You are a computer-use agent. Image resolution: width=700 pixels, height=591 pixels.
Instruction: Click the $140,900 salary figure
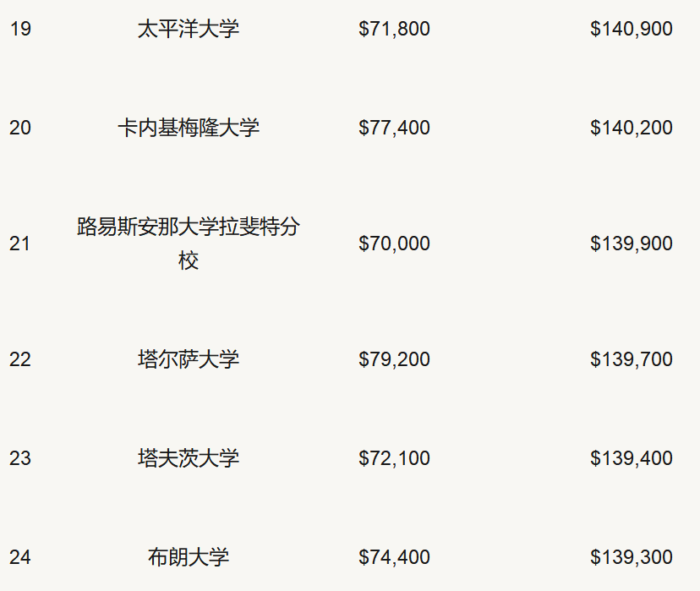tap(632, 30)
